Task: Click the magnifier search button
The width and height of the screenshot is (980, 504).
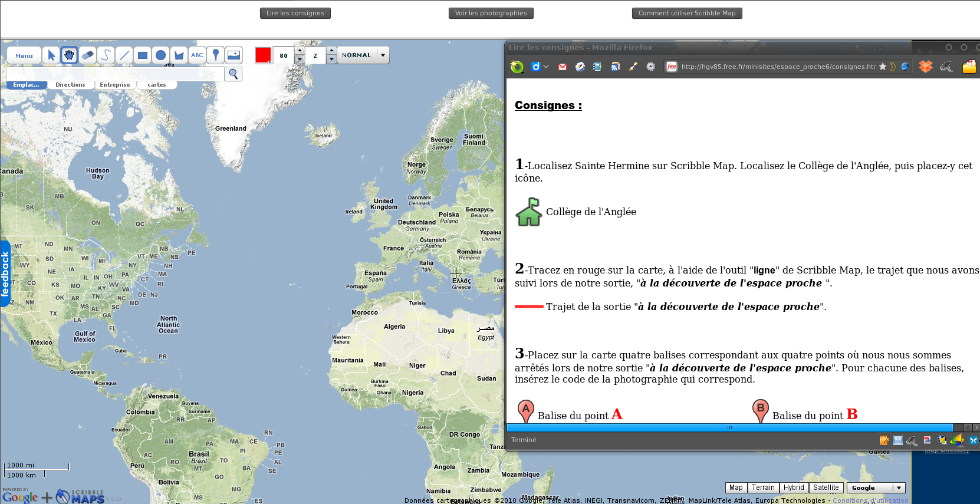Action: coord(234,74)
